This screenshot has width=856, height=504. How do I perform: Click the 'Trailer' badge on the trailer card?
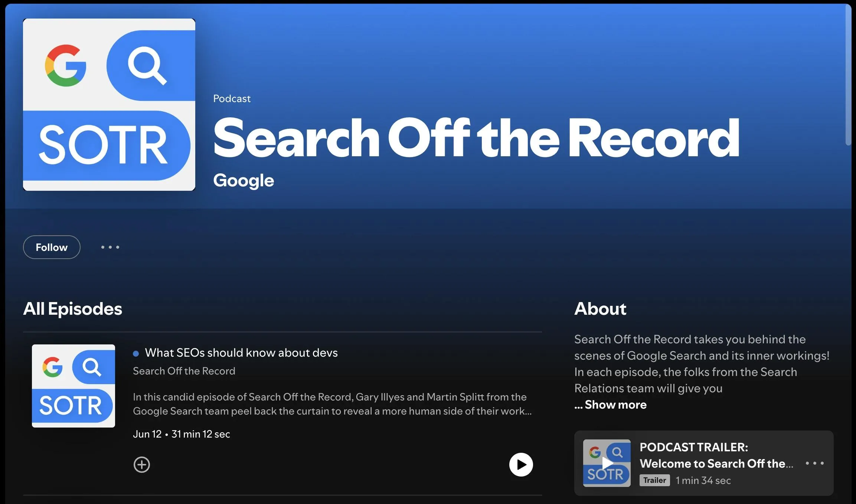point(655,480)
